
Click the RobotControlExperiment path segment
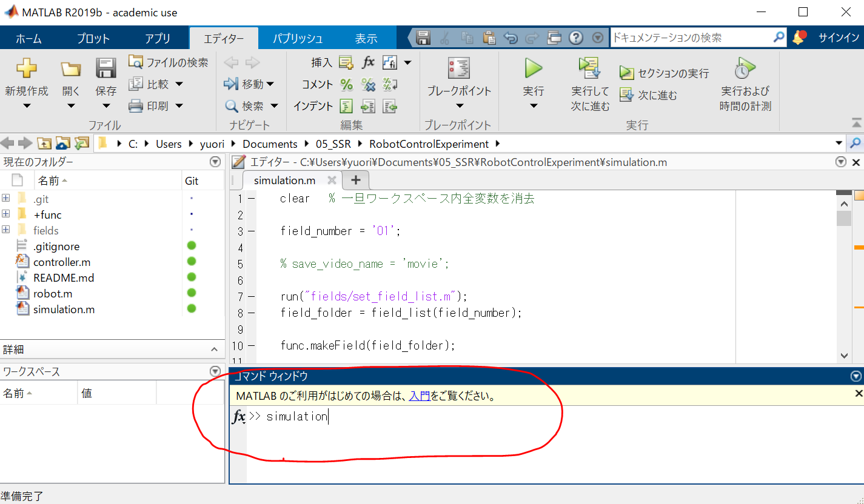(x=429, y=144)
